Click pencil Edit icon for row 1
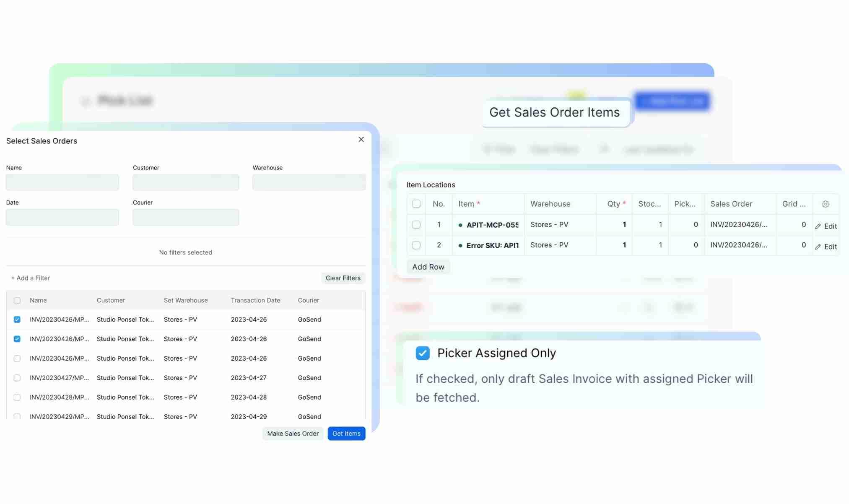Image resolution: width=849 pixels, height=504 pixels. [818, 226]
